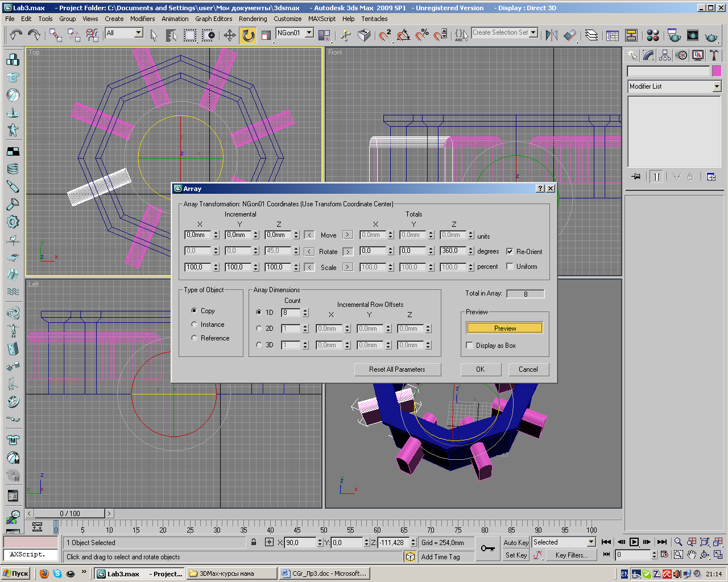Open the Material Editor spheres icon
This screenshot has width=728, height=582.
653,35
